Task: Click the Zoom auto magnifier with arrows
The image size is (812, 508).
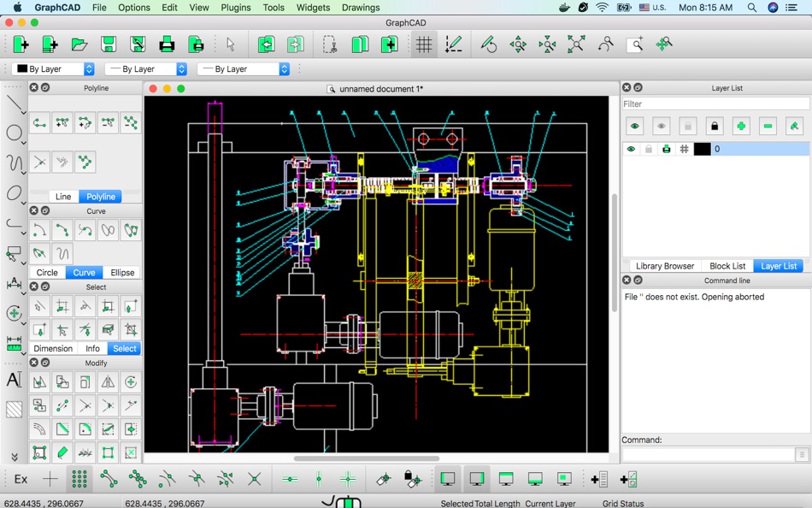Action: click(x=576, y=44)
